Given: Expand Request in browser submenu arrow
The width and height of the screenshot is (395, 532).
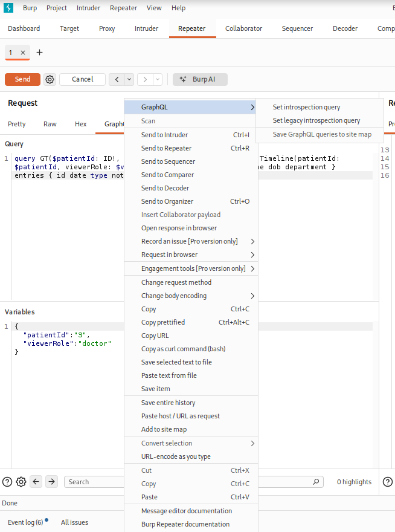Looking at the screenshot, I should click(x=252, y=255).
